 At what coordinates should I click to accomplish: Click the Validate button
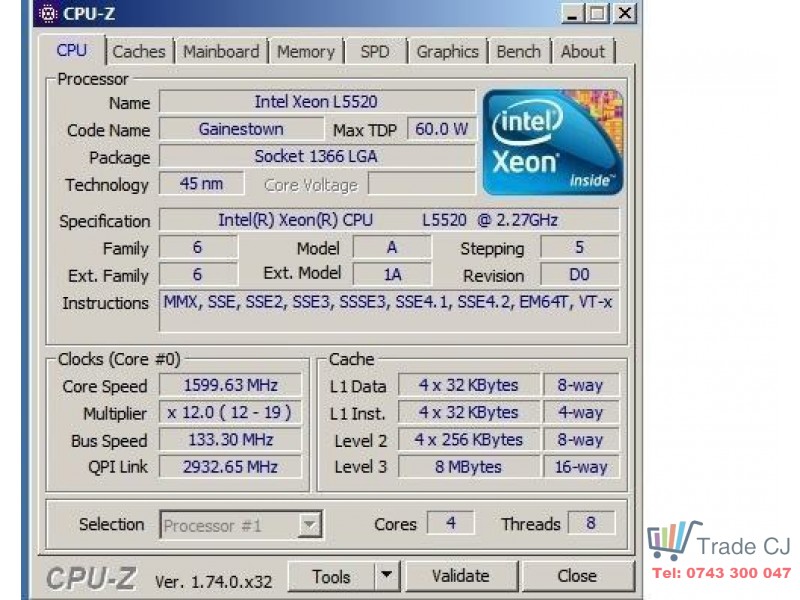461,576
